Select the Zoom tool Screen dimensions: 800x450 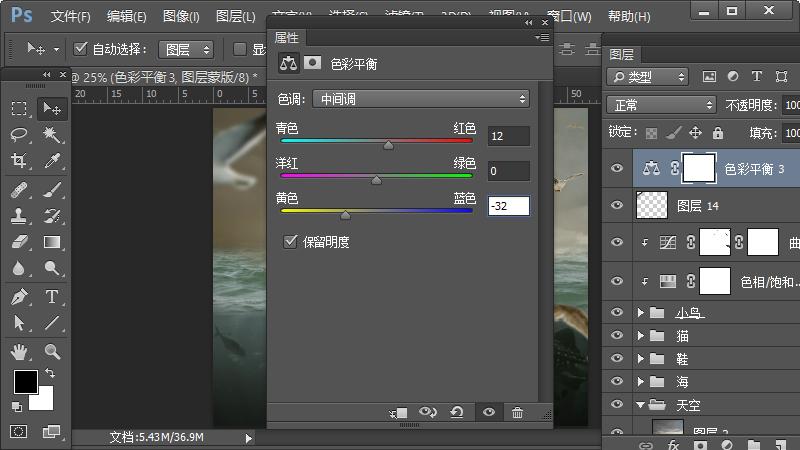point(52,352)
